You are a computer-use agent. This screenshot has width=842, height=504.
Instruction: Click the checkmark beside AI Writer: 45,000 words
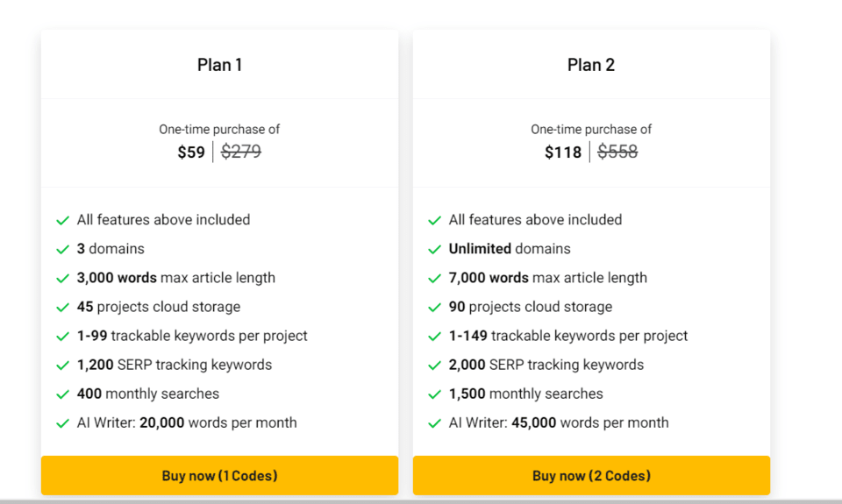[x=434, y=423]
